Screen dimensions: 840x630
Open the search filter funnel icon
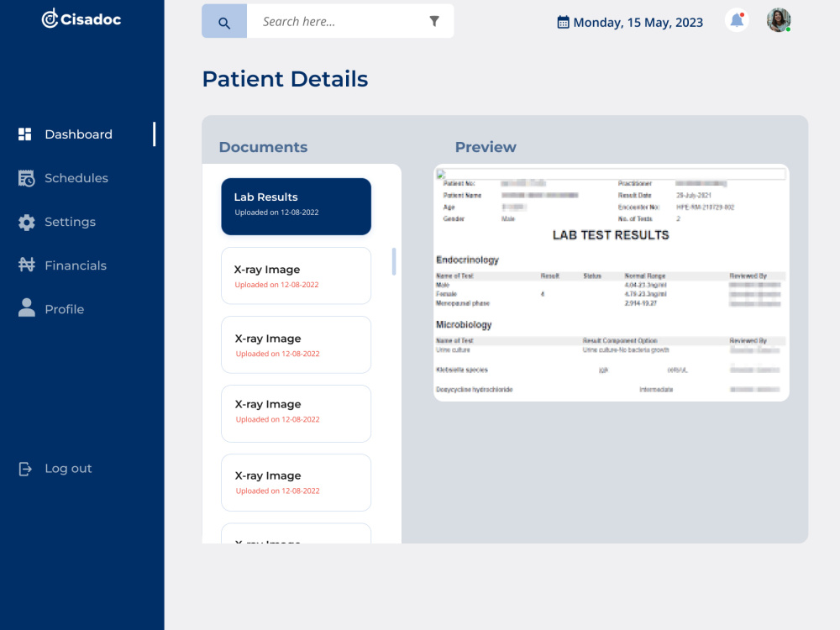[434, 22]
